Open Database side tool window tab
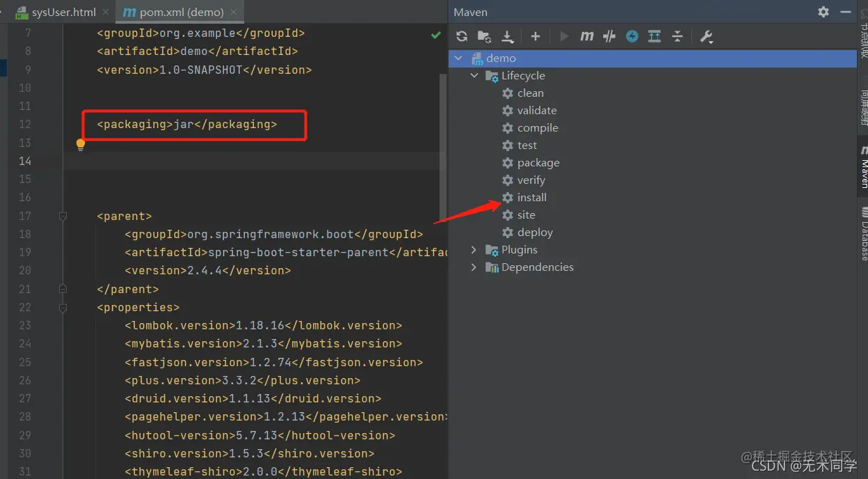 coord(863,234)
